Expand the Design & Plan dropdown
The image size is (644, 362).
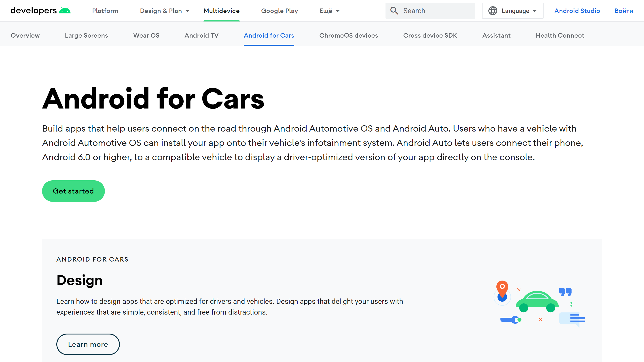[x=165, y=11]
